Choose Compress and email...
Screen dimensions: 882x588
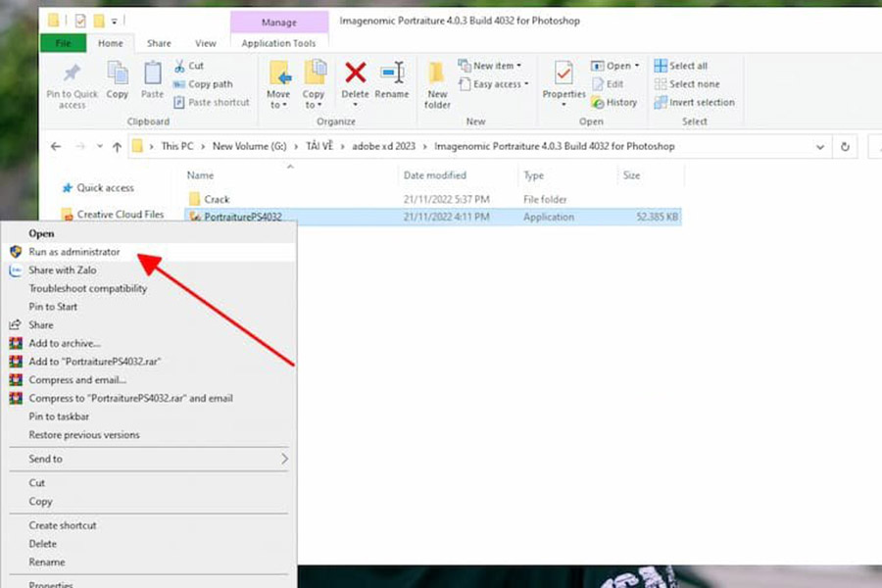point(149,380)
